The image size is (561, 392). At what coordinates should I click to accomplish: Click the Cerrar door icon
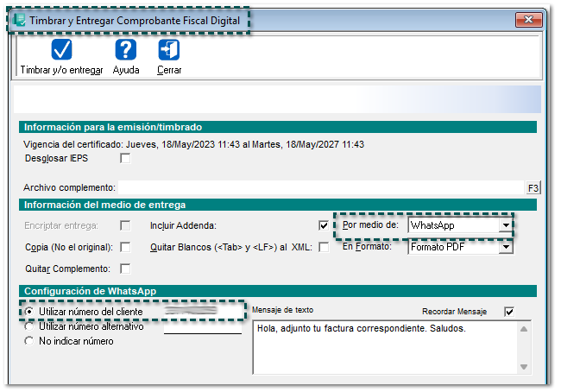pyautogui.click(x=169, y=51)
